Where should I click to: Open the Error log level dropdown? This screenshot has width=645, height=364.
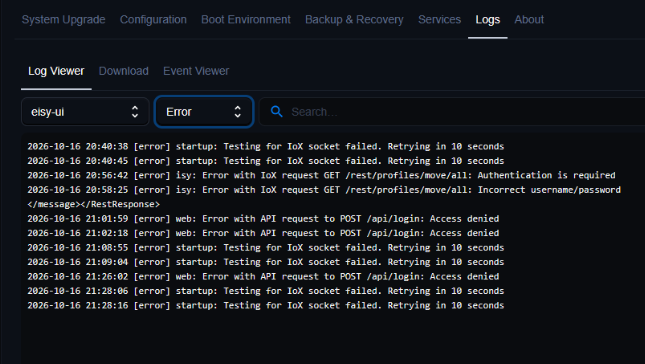click(x=204, y=111)
